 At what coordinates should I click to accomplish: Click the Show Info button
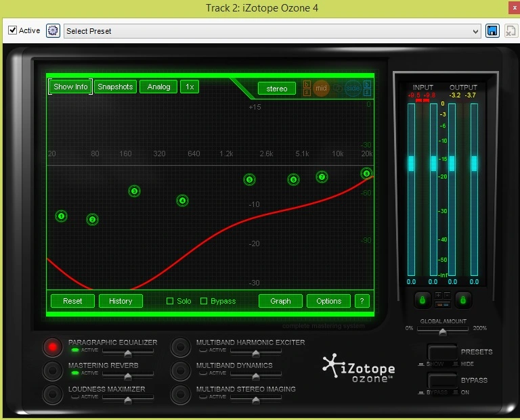tap(70, 87)
